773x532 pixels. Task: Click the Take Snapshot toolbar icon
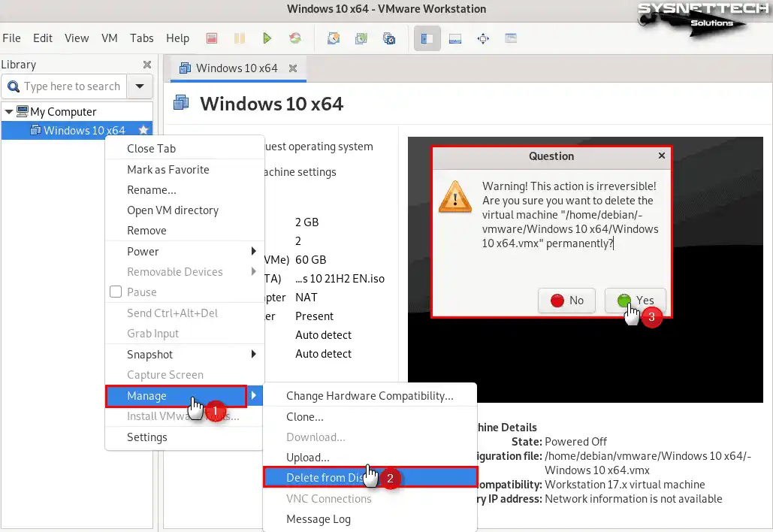(x=334, y=38)
